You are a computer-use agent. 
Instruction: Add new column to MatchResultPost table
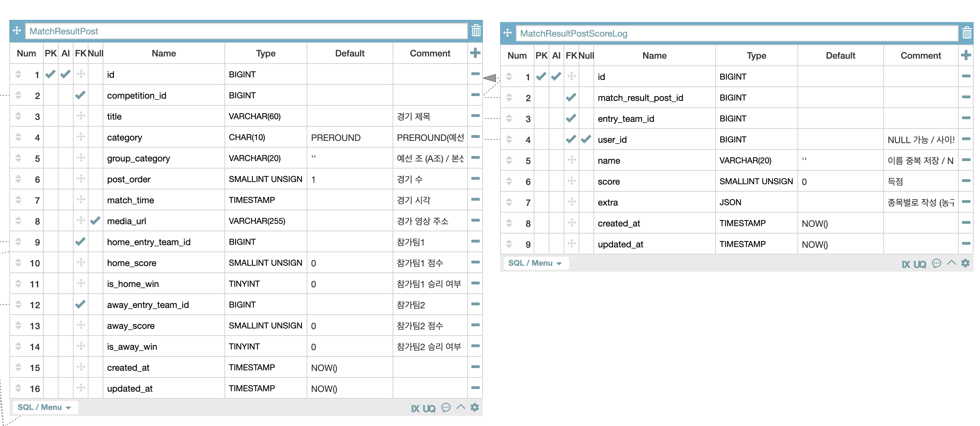[x=475, y=53]
